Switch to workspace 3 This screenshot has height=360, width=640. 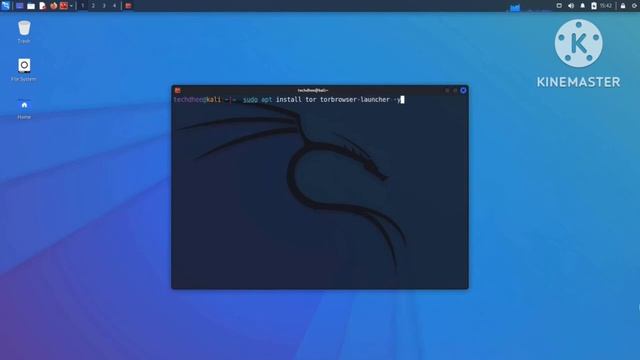[x=104, y=6]
